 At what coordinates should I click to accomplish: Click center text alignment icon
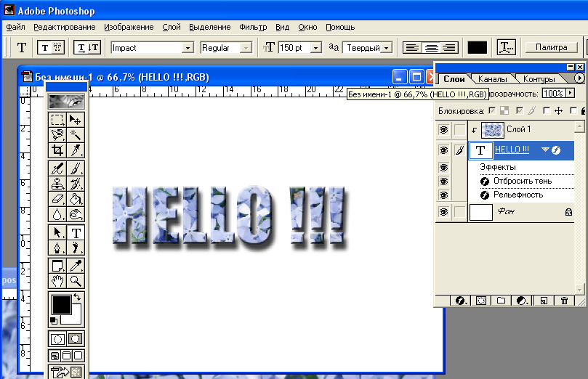[431, 47]
